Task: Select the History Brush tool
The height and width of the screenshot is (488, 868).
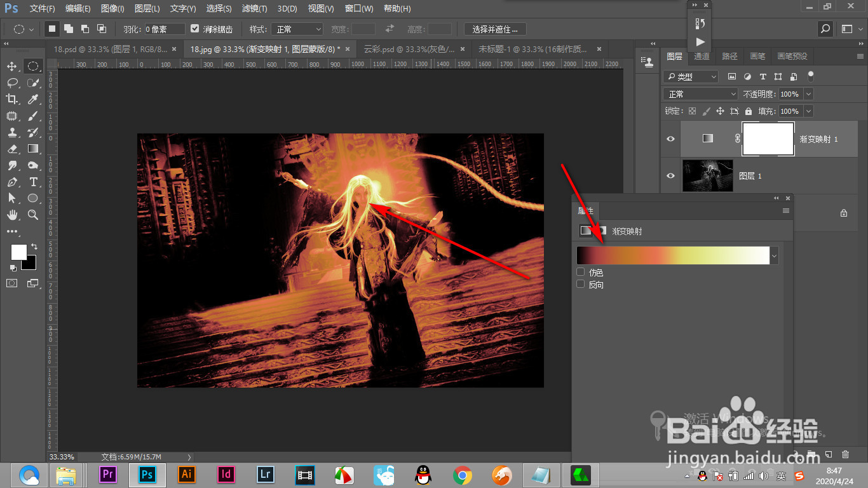Action: pos(33,133)
